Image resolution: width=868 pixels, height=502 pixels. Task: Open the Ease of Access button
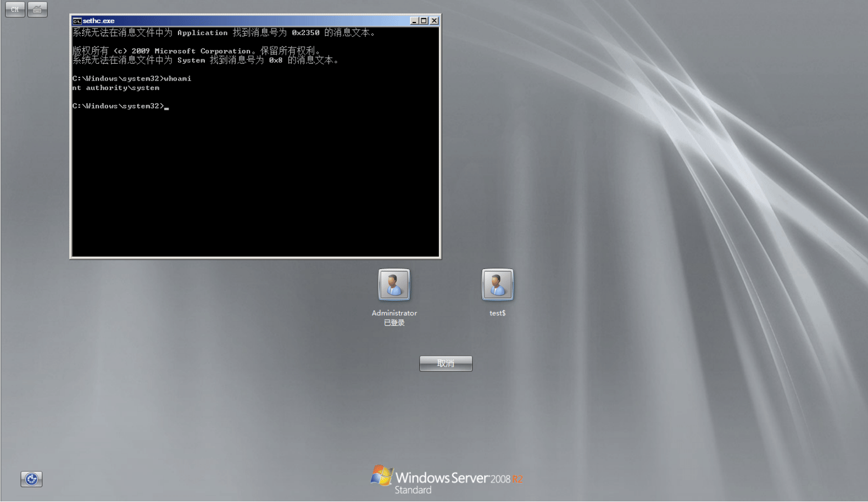point(31,479)
